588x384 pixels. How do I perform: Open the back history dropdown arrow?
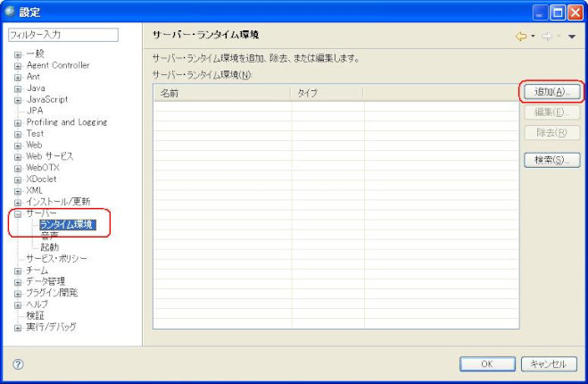click(533, 37)
